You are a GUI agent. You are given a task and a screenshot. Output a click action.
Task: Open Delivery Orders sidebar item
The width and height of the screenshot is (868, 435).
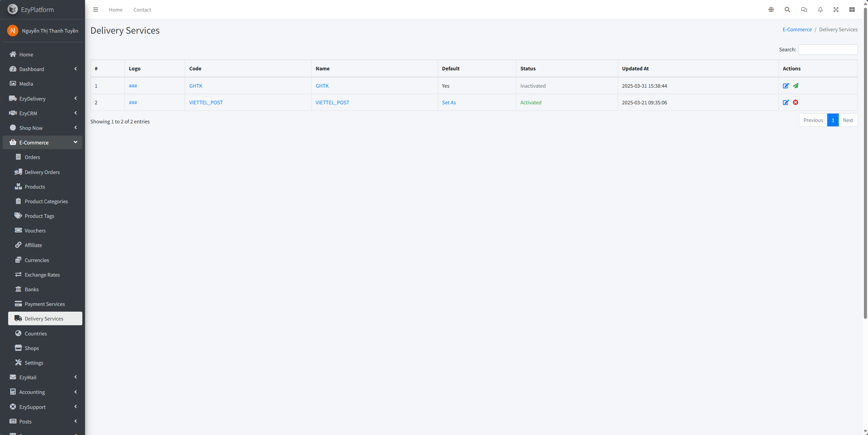pos(45,172)
